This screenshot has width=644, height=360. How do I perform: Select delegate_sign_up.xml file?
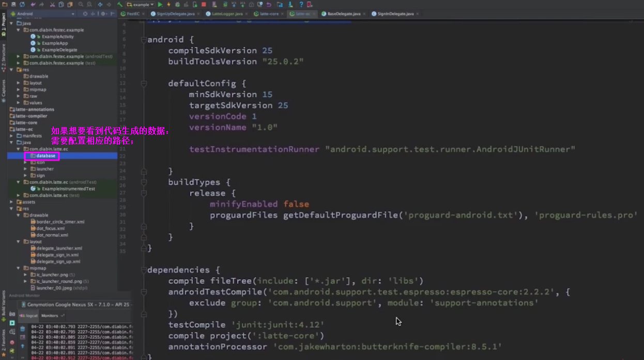(x=55, y=261)
